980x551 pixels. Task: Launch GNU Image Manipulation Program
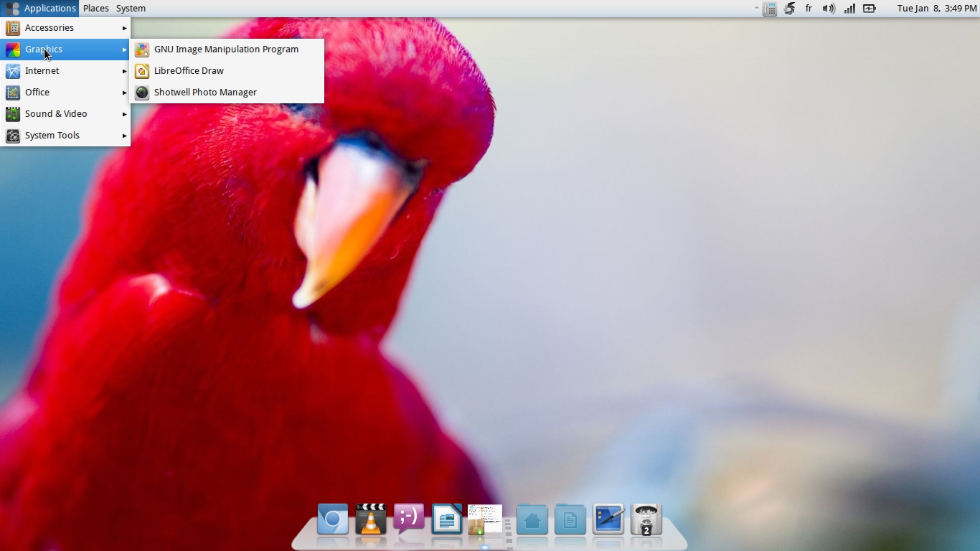click(x=227, y=50)
